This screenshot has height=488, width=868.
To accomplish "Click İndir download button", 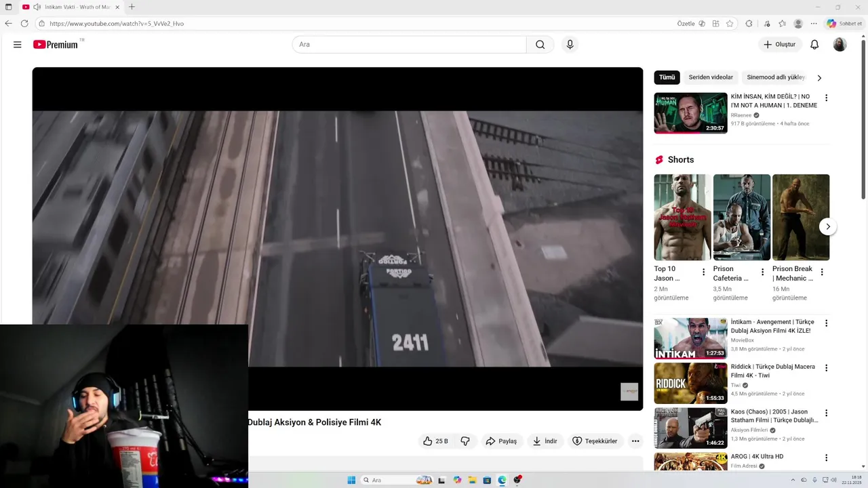I will click(545, 441).
